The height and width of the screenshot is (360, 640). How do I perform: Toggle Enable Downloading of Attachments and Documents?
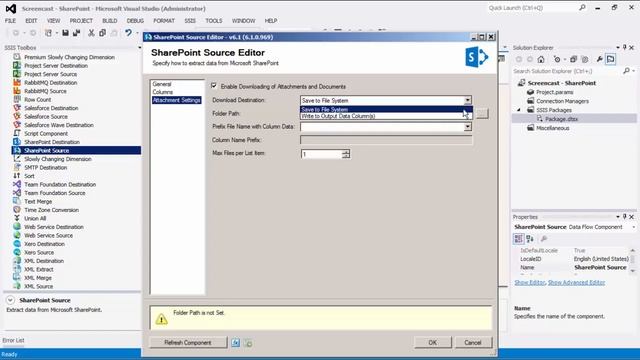(214, 86)
